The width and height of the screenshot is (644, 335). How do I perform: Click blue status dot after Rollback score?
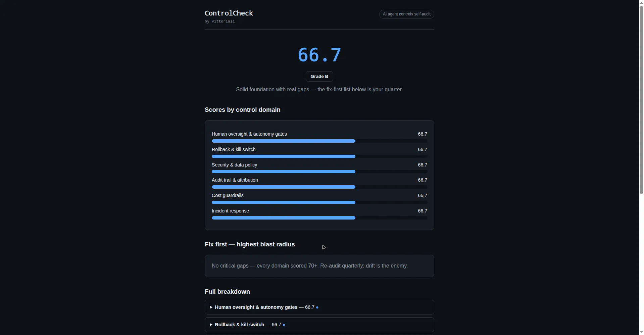tap(284, 325)
